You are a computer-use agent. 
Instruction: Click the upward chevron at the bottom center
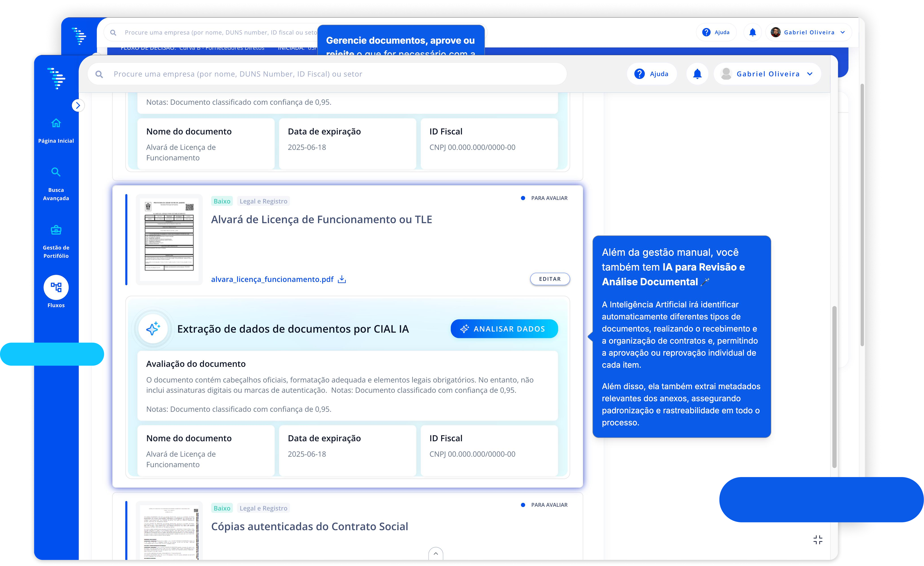click(x=436, y=553)
